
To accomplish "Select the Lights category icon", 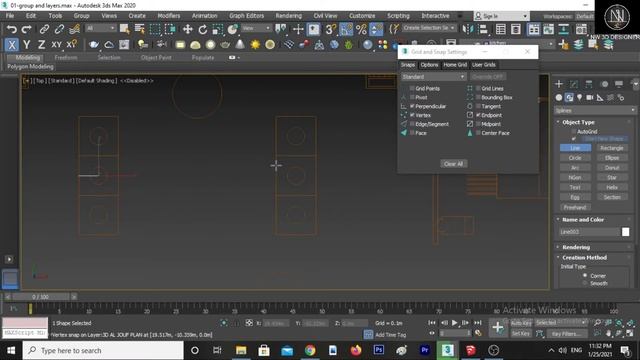I will click(x=580, y=98).
